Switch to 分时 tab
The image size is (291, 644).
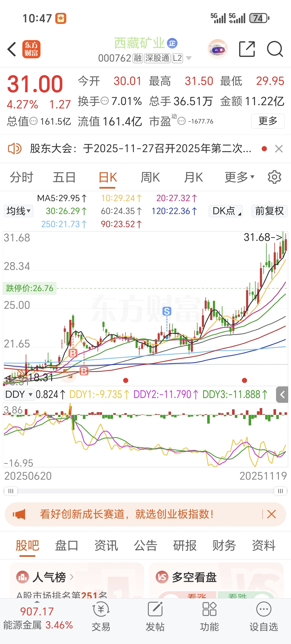click(21, 177)
